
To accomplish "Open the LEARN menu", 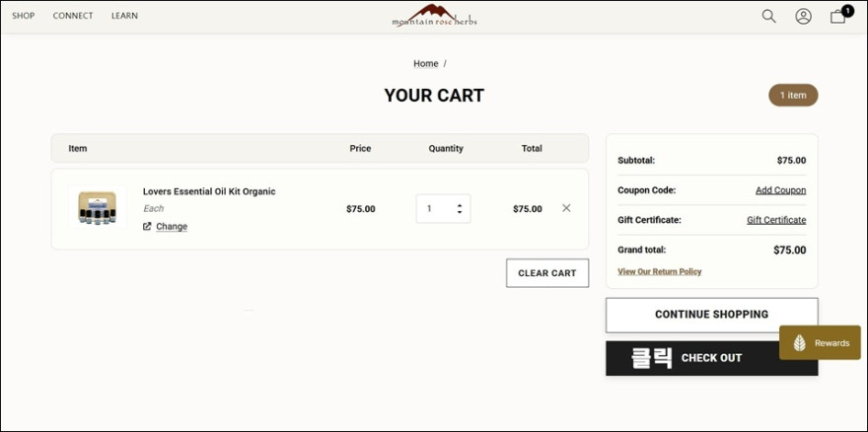I will (x=124, y=16).
